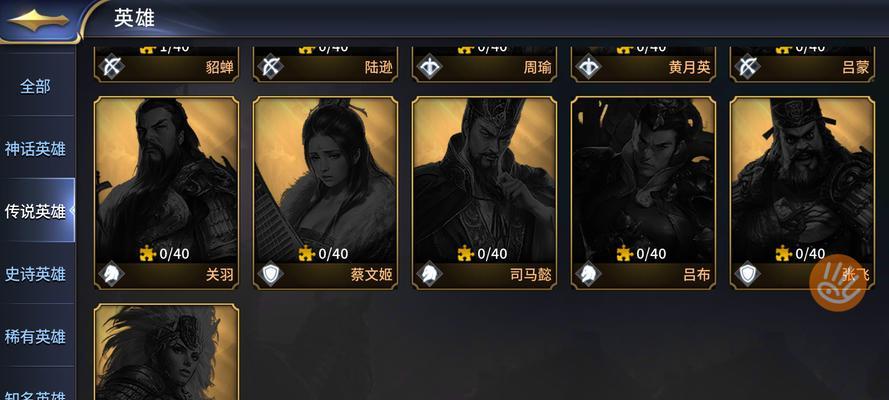Click the shield class icon on 蔡文姬 card
The image size is (889, 400).
(x=270, y=274)
